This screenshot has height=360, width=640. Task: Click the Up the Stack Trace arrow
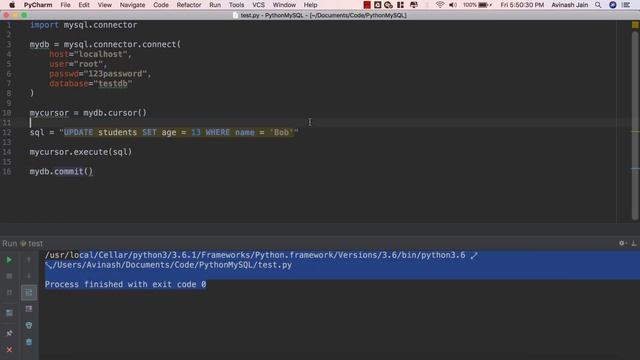point(29,260)
